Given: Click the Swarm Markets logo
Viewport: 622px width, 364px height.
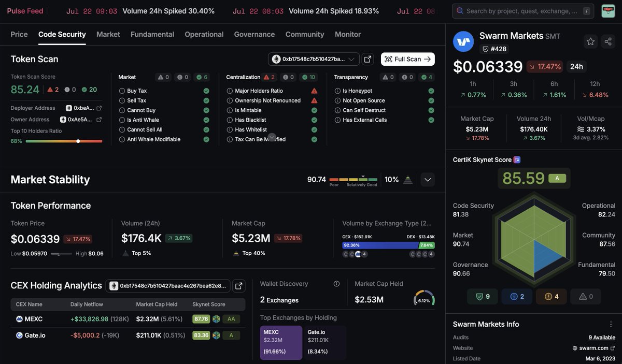Looking at the screenshot, I should click(463, 41).
